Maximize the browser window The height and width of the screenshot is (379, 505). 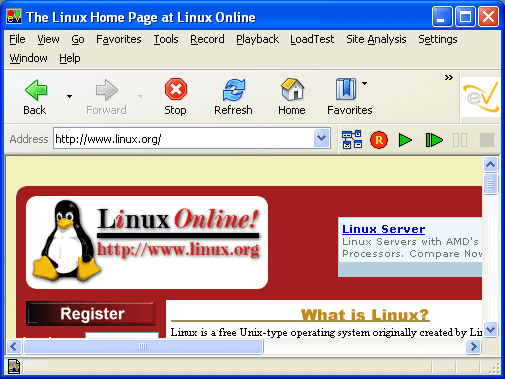(x=465, y=17)
